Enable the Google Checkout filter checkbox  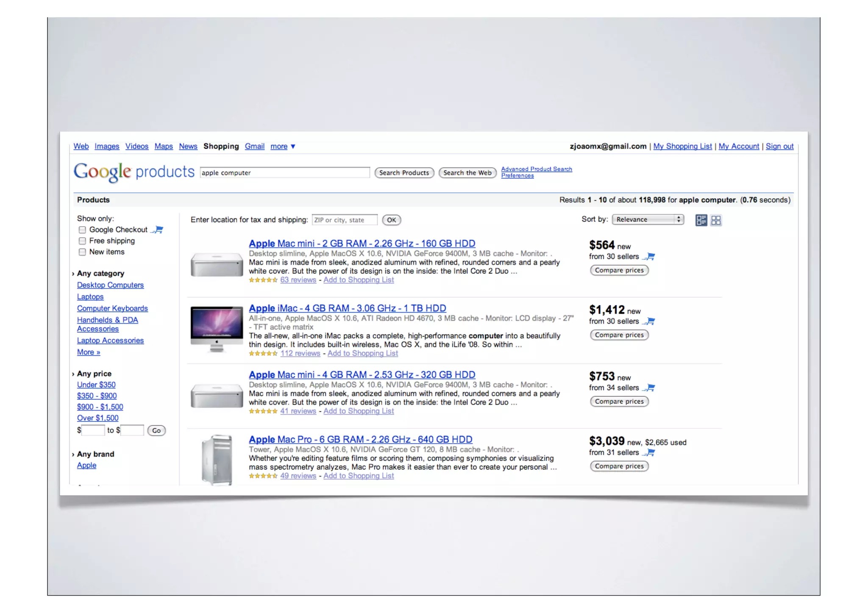(82, 230)
